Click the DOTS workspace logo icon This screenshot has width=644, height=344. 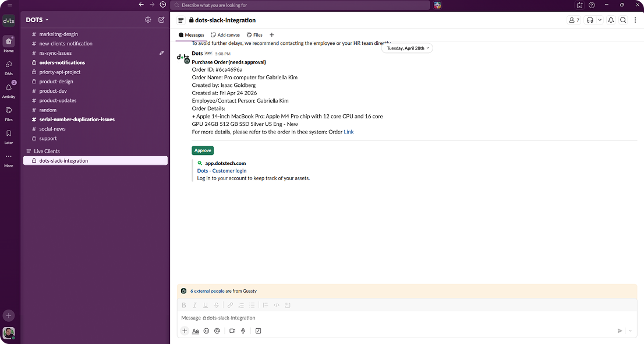pos(9,20)
